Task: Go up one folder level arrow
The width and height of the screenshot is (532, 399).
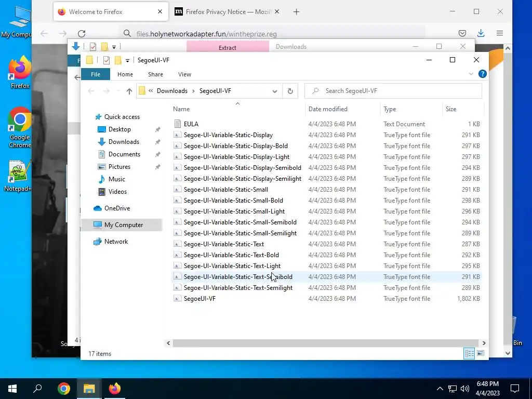Action: 129,91
